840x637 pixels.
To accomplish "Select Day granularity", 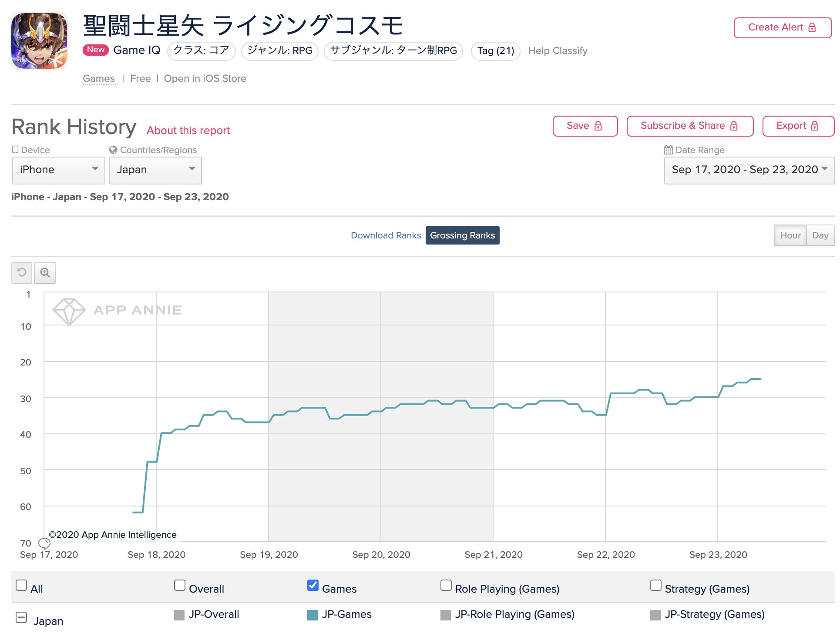I will 820,235.
